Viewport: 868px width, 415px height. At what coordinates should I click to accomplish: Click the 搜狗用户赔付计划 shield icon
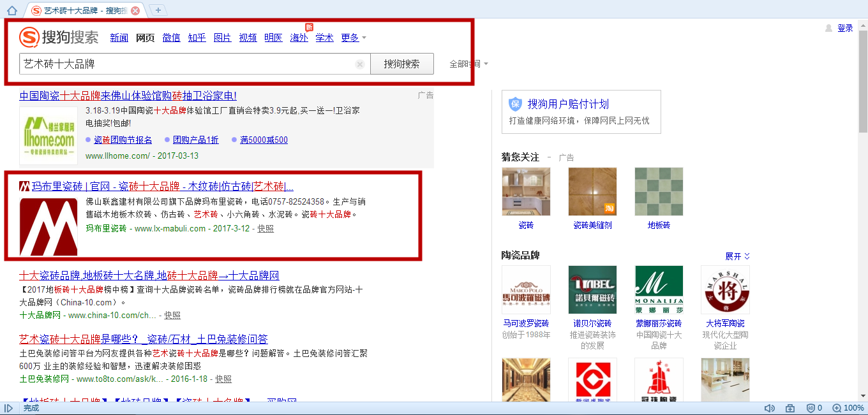515,104
